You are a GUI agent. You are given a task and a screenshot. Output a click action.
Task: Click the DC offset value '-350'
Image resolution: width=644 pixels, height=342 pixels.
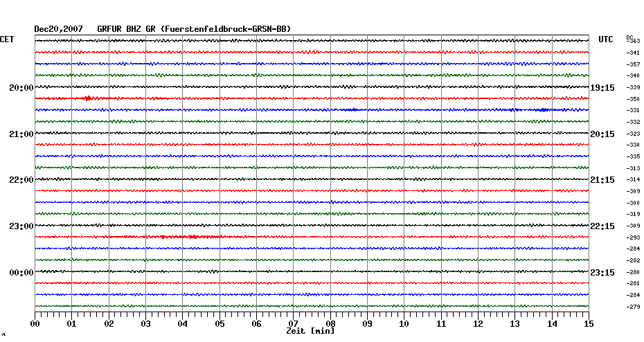[633, 99]
